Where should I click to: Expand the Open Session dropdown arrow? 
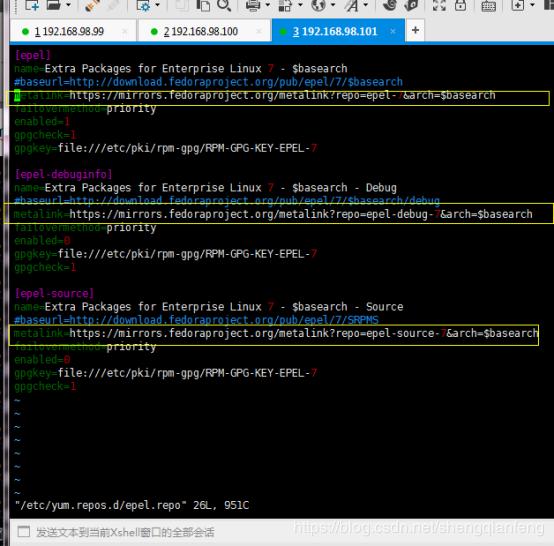click(x=69, y=5)
